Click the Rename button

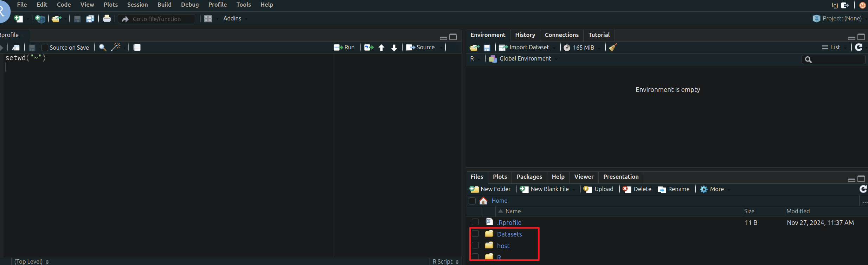(x=674, y=189)
